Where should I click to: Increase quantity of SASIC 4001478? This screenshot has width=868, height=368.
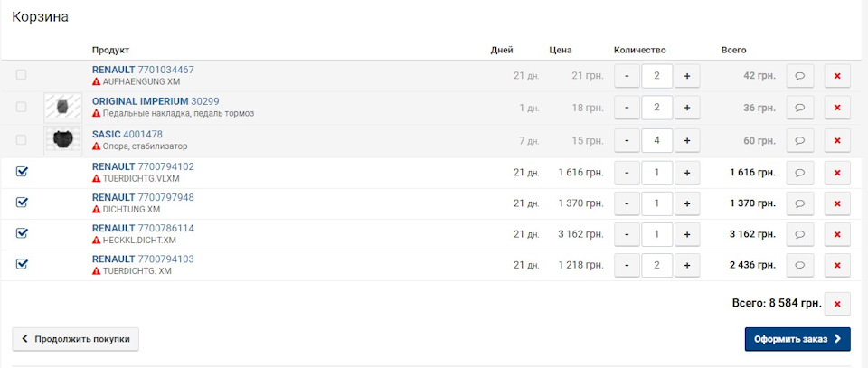click(687, 140)
